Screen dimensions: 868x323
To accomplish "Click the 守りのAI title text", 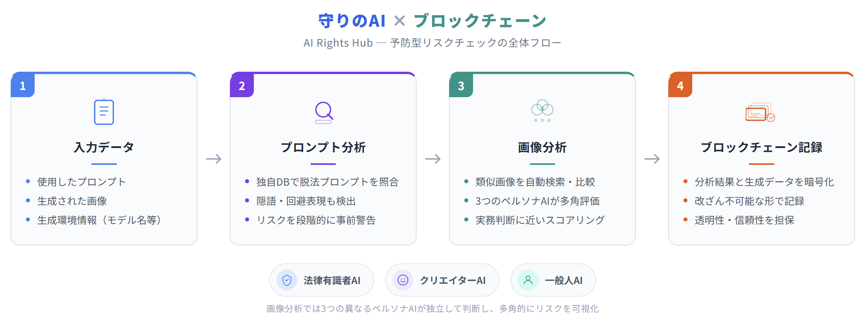I will 352,21.
